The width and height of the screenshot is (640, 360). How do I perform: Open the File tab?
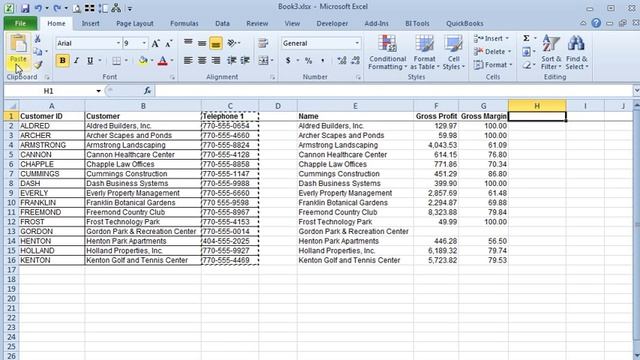pos(20,23)
